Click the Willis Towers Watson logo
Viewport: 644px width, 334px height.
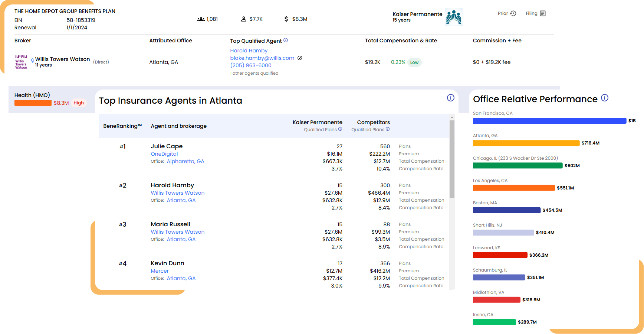(21, 62)
